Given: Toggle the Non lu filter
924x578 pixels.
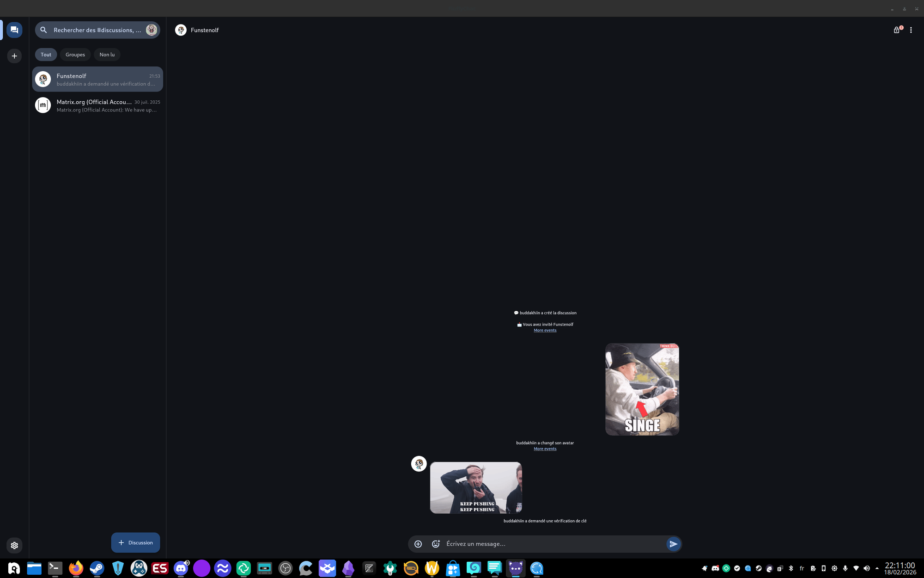Looking at the screenshot, I should (107, 55).
